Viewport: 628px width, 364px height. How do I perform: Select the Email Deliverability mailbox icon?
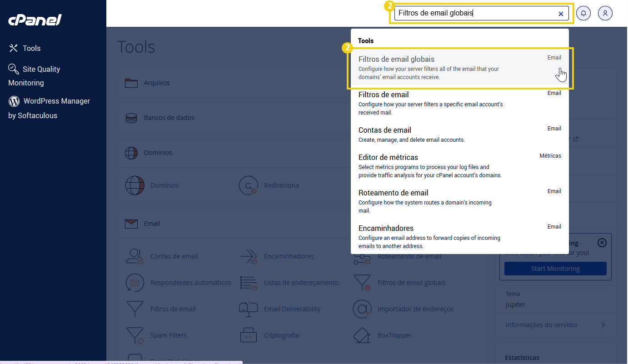pos(248,309)
